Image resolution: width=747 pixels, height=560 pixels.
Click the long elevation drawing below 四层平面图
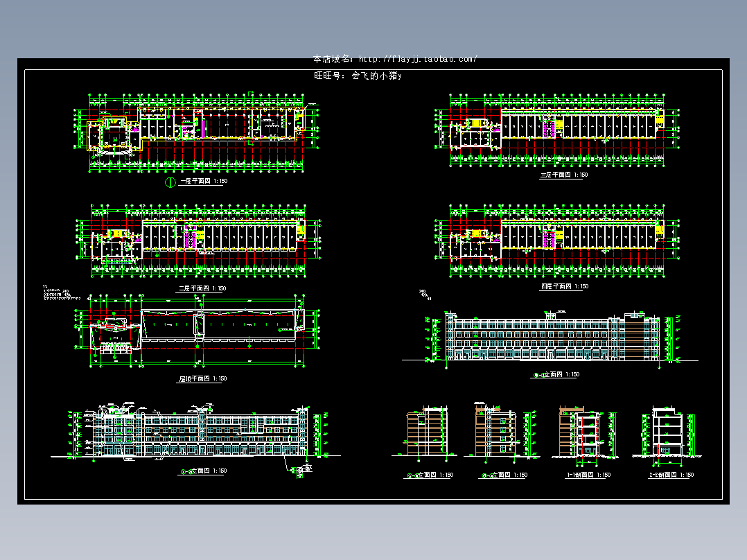click(550, 340)
